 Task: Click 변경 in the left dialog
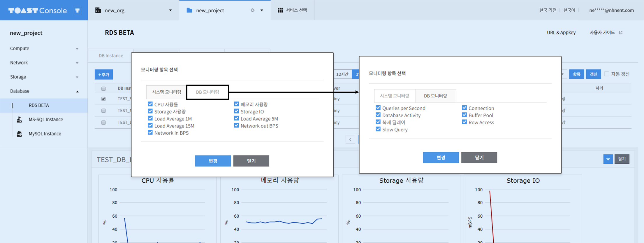point(213,161)
